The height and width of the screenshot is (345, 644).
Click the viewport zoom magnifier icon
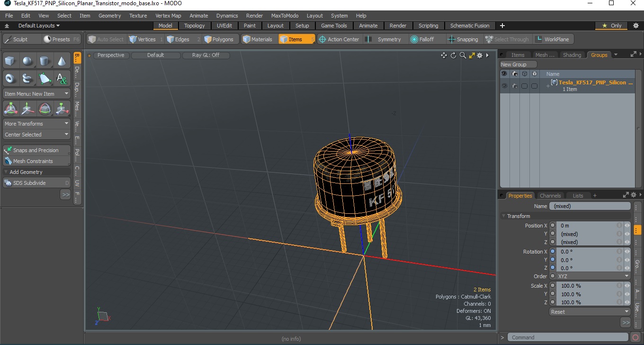coord(463,55)
